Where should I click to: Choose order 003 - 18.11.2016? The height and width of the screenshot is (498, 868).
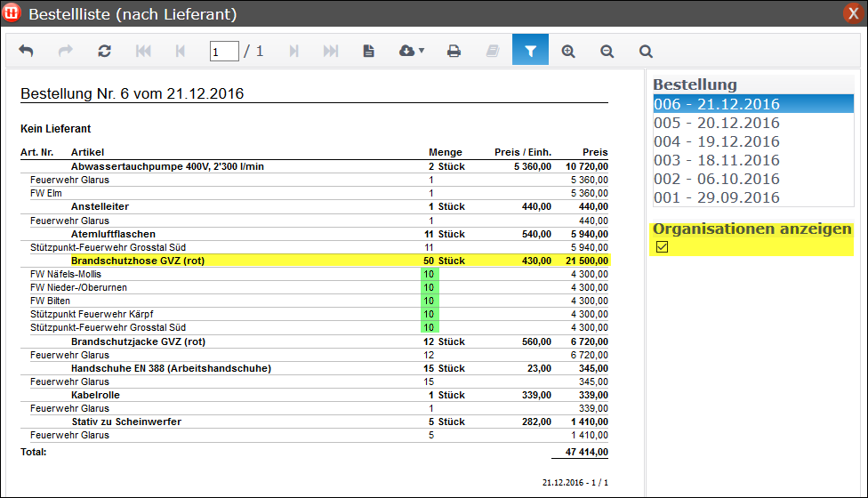tap(716, 160)
